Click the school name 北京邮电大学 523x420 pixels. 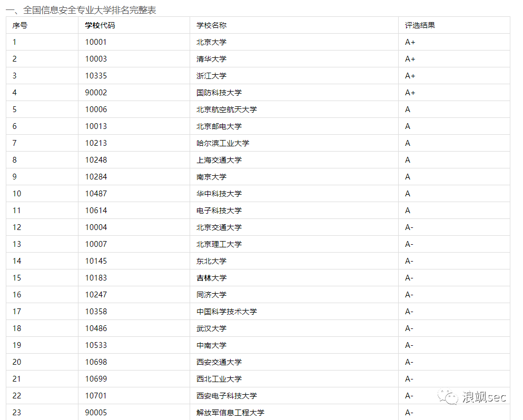[219, 126]
